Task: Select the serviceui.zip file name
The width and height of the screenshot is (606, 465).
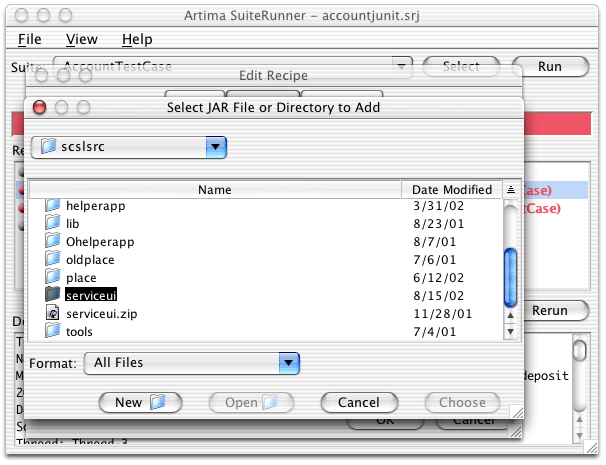Action: tap(102, 313)
